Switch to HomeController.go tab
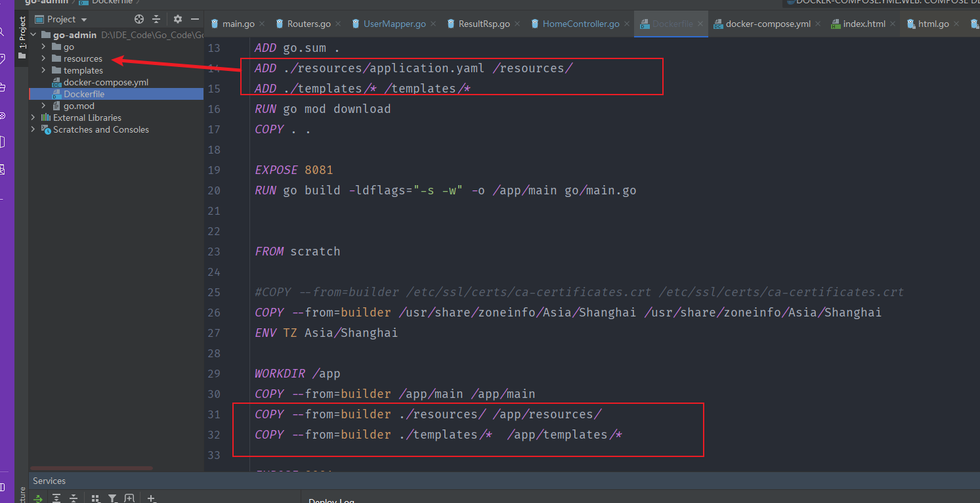 (581, 24)
